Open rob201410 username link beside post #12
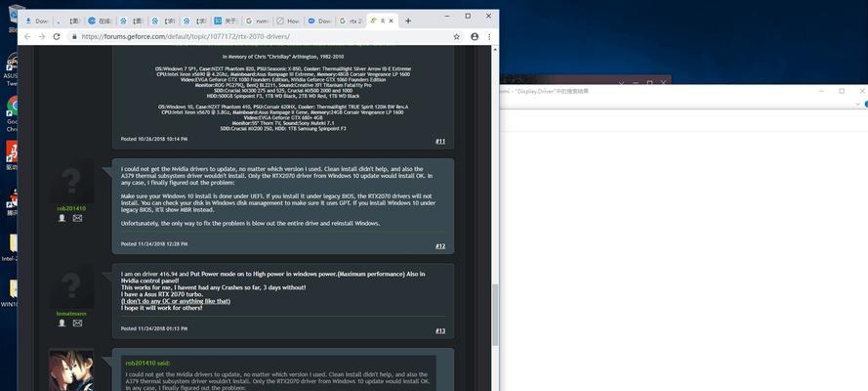868x391 pixels. [x=71, y=208]
